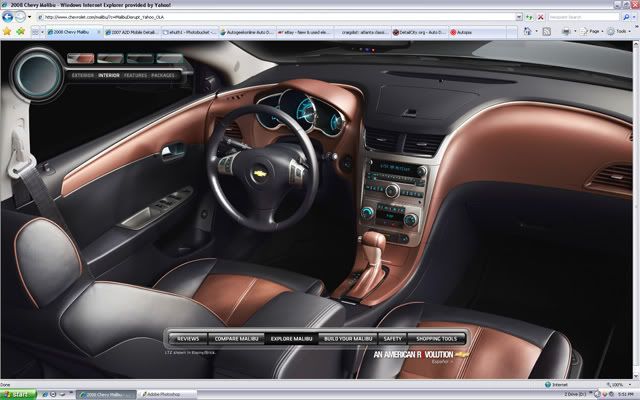Image resolution: width=640 pixels, height=400 pixels.
Task: Open a blank new tab button
Action: 512,32
